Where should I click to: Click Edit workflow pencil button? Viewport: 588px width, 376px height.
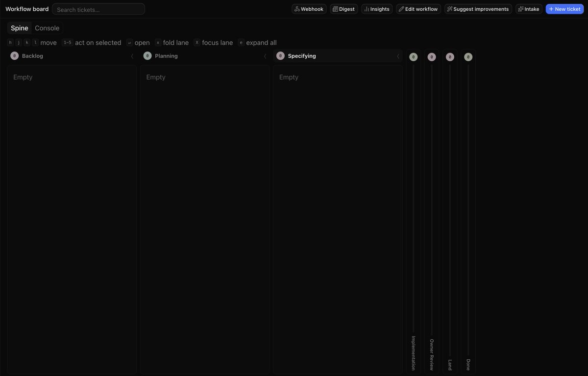[418, 9]
